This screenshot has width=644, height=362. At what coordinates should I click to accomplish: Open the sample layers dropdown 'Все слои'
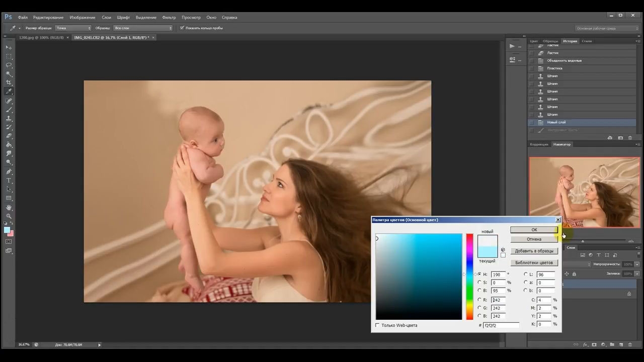(x=143, y=28)
